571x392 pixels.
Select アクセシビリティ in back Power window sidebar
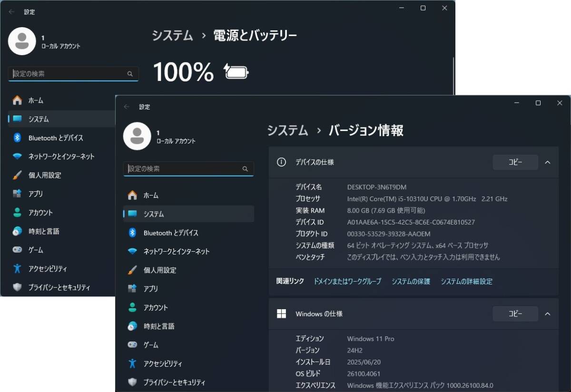pos(62,269)
